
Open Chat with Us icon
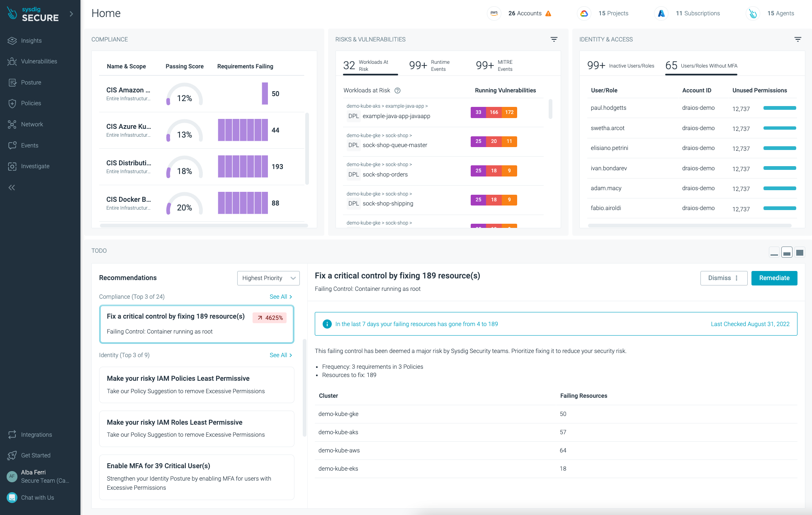[12, 498]
